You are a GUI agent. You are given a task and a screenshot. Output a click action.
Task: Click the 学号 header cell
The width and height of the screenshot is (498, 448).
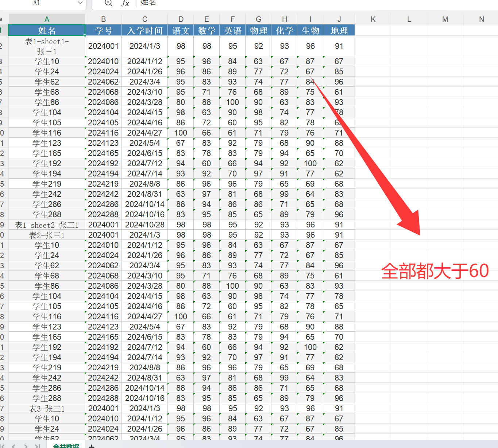(103, 30)
